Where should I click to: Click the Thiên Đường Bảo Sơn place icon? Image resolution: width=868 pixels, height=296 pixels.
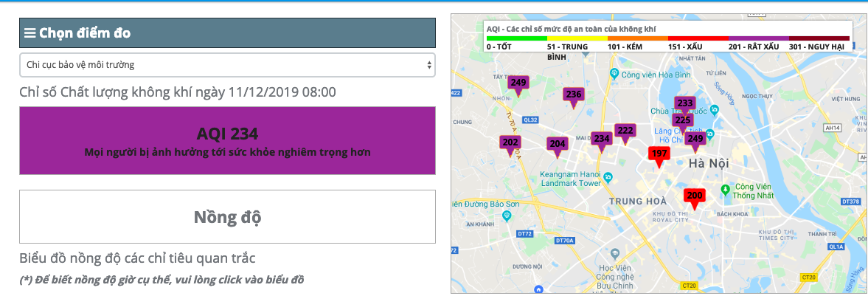pyautogui.click(x=508, y=217)
